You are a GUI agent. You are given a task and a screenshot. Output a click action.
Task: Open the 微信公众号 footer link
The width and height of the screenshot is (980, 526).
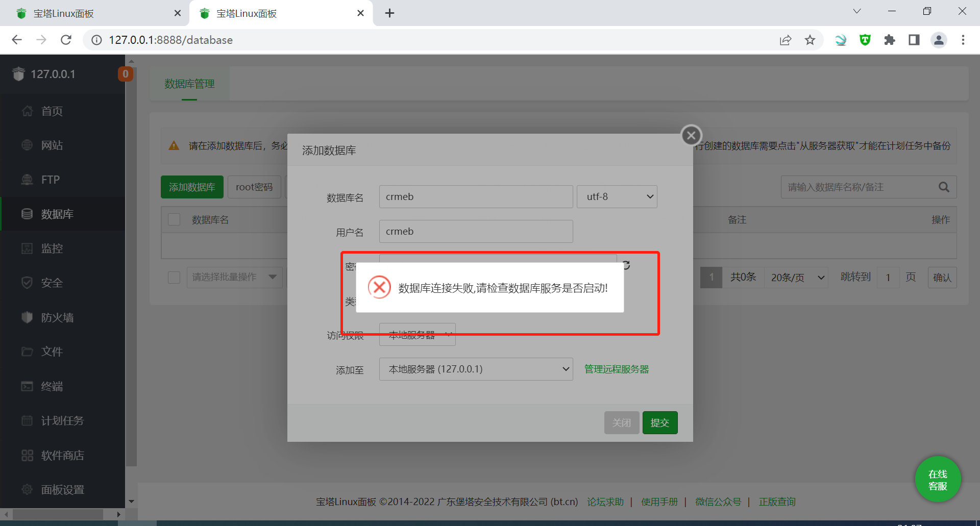click(x=718, y=502)
